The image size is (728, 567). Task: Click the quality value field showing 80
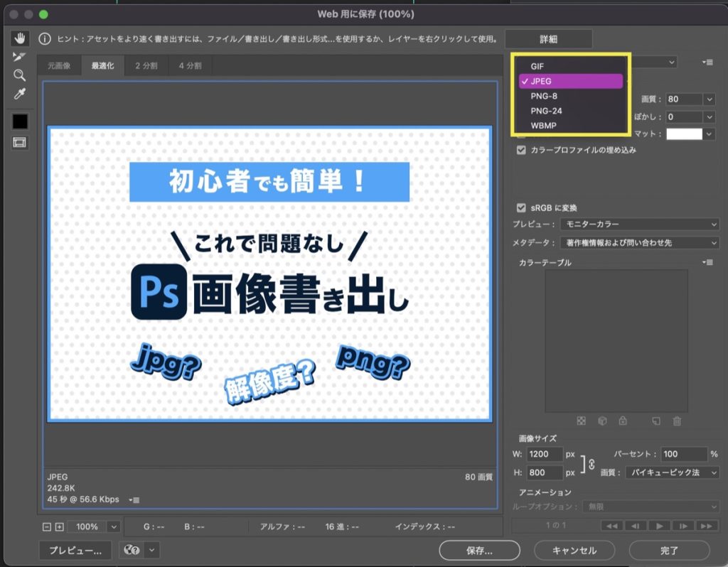pyautogui.click(x=684, y=99)
